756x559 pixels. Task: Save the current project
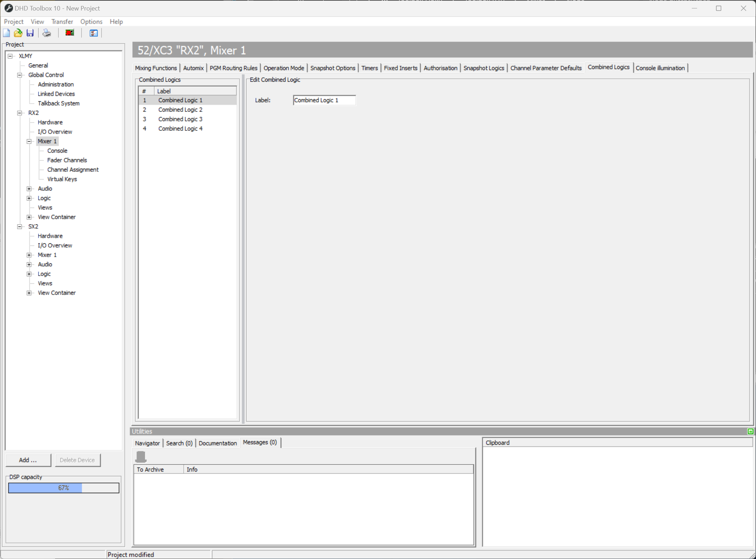30,33
